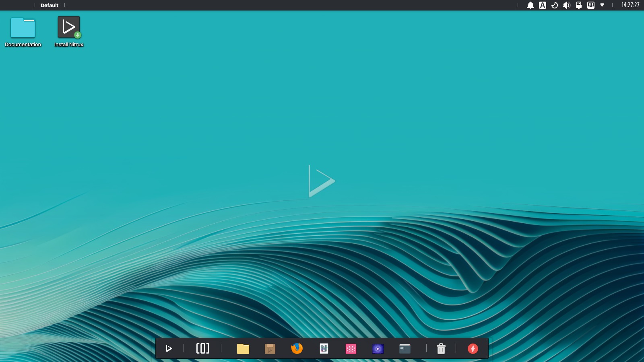Open the Documentation folder on desktop

[x=23, y=28]
